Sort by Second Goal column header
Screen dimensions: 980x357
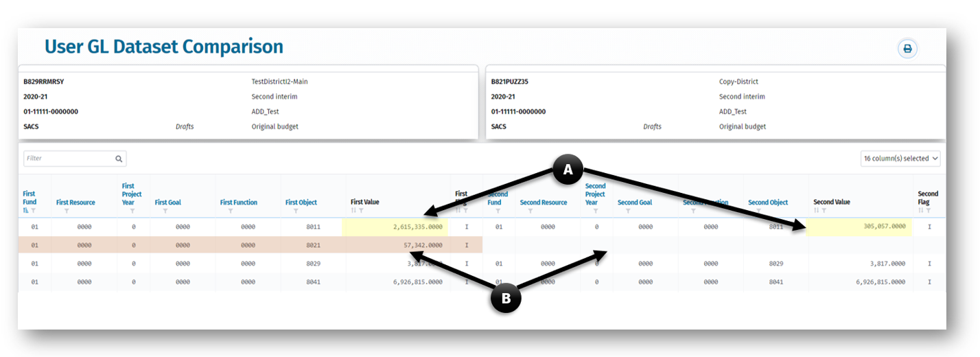click(635, 203)
